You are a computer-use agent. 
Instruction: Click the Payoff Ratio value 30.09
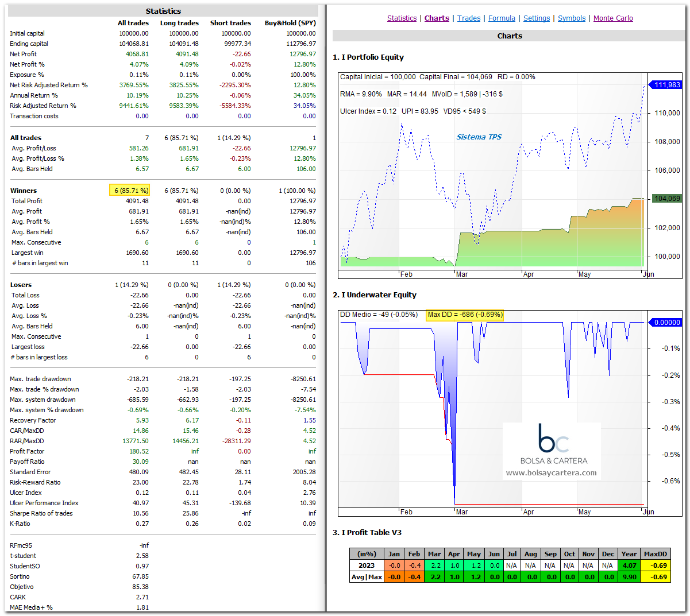[141, 462]
